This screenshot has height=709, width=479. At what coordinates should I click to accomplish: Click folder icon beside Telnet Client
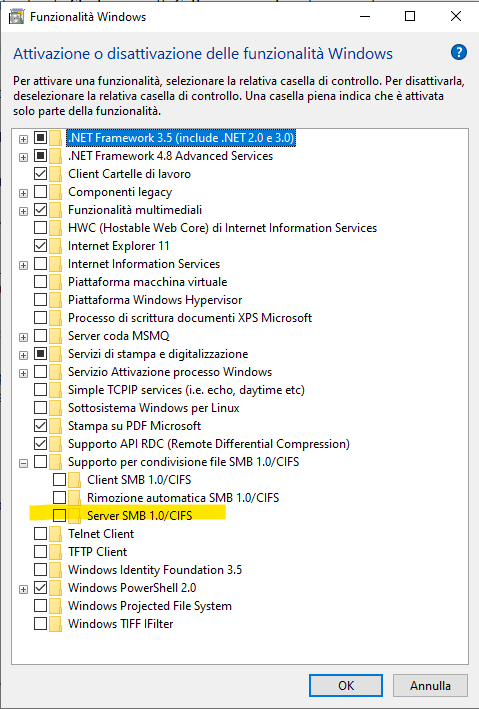pyautogui.click(x=56, y=534)
